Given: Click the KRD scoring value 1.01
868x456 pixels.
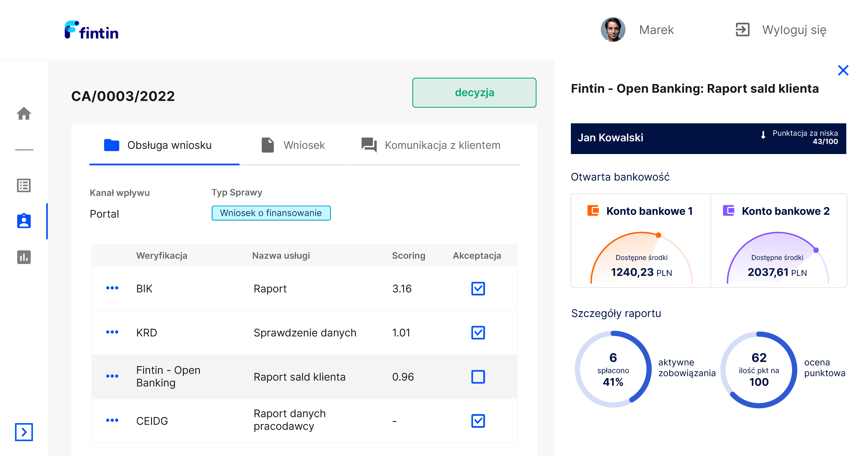Looking at the screenshot, I should (x=401, y=333).
